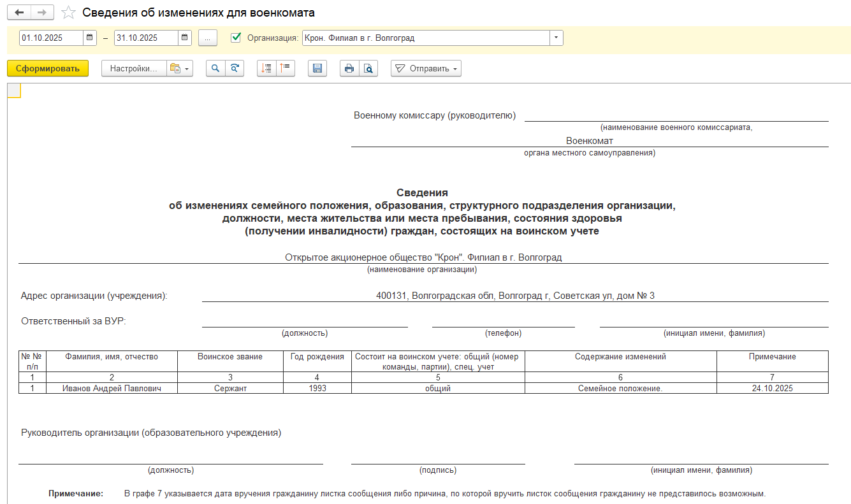Click the find next icon
This screenshot has height=504, width=851.
[x=235, y=69]
